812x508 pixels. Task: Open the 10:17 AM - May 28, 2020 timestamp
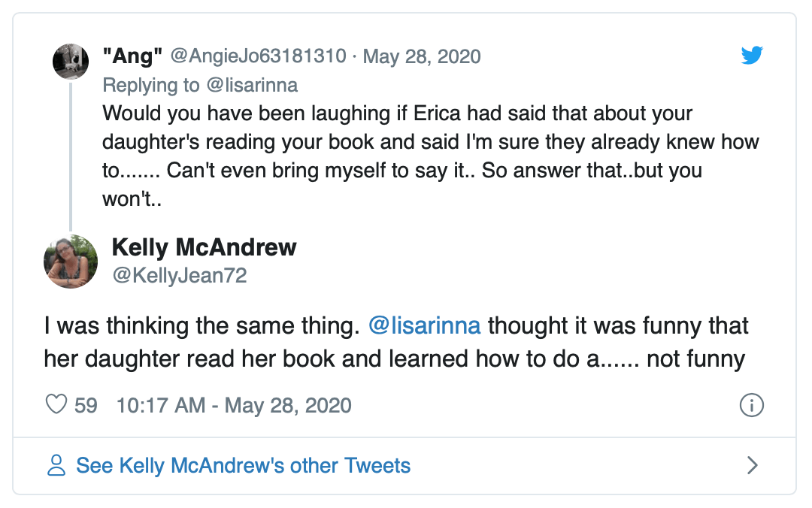click(x=234, y=406)
